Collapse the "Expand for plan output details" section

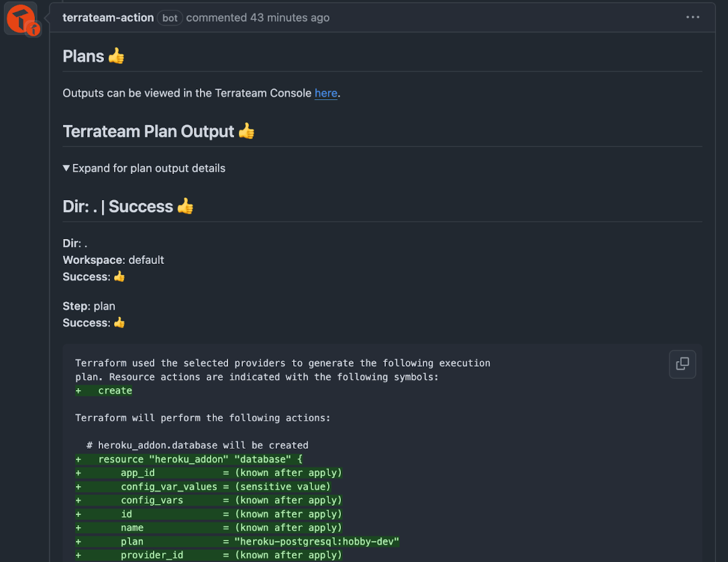coord(144,168)
